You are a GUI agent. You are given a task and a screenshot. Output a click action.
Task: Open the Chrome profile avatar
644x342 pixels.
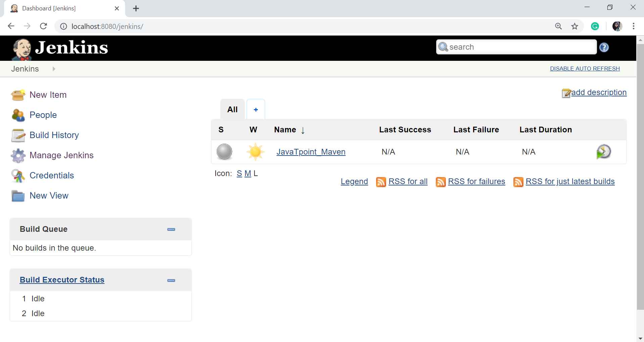tap(617, 26)
